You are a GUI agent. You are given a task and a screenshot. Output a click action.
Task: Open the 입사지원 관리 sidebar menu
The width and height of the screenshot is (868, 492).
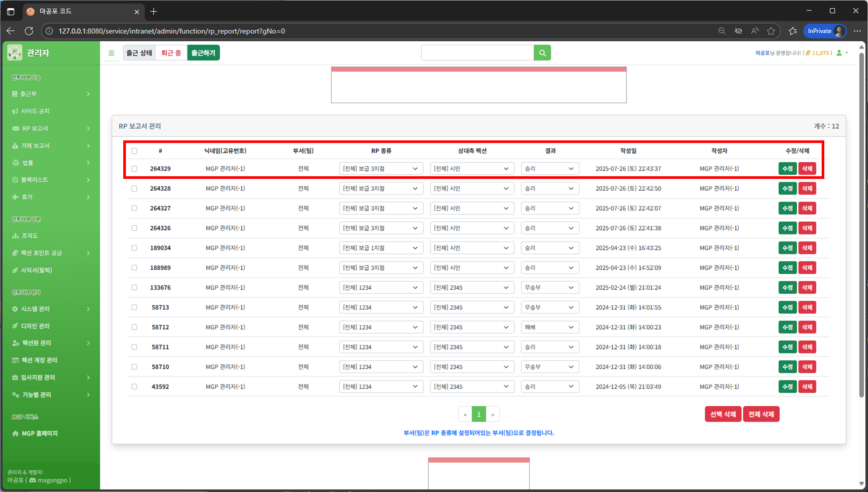click(x=51, y=377)
